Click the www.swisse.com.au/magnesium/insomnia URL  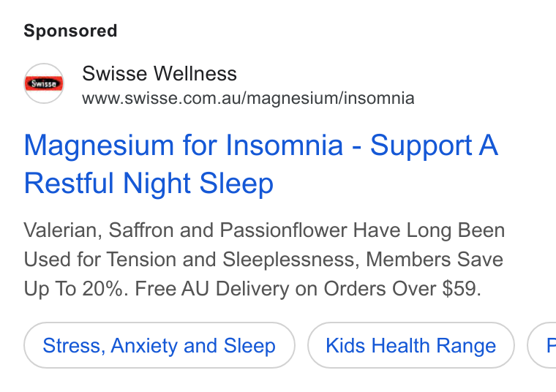(x=248, y=98)
